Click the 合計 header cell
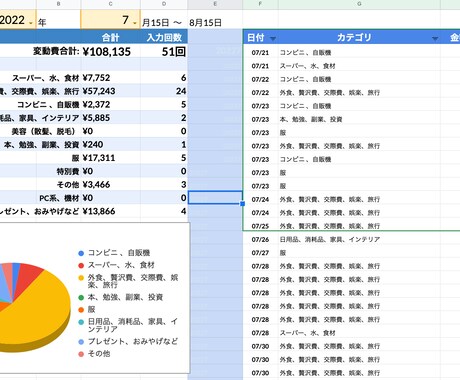 110,37
